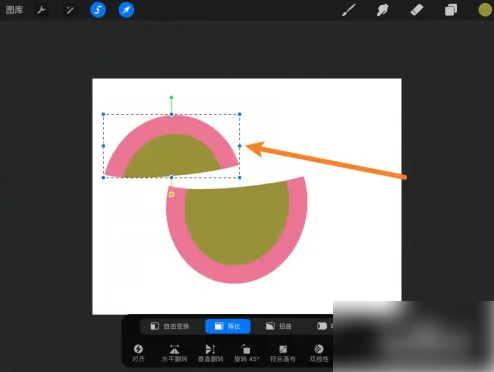The width and height of the screenshot is (494, 372).
Task: Open the Layers panel
Action: tap(451, 10)
